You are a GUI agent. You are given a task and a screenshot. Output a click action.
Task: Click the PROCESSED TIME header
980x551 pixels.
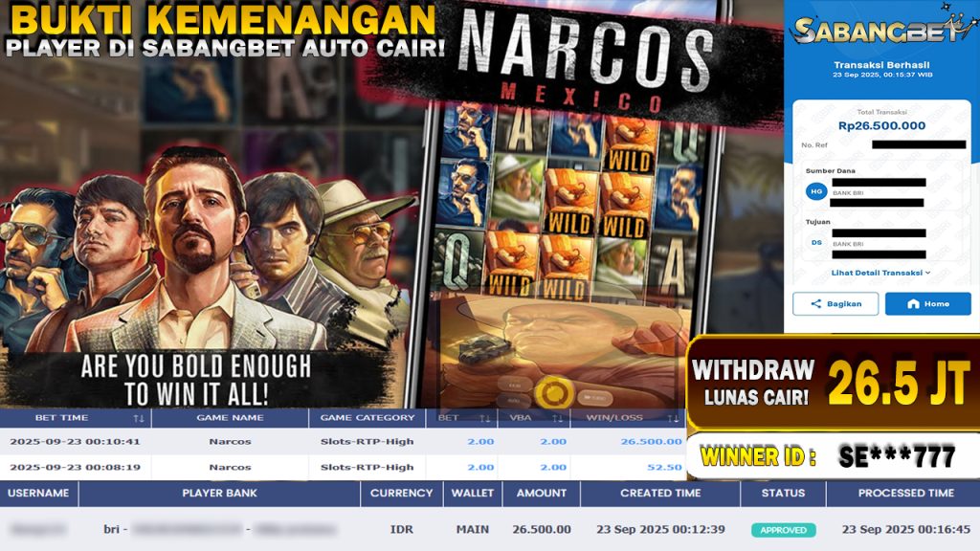pyautogui.click(x=905, y=493)
